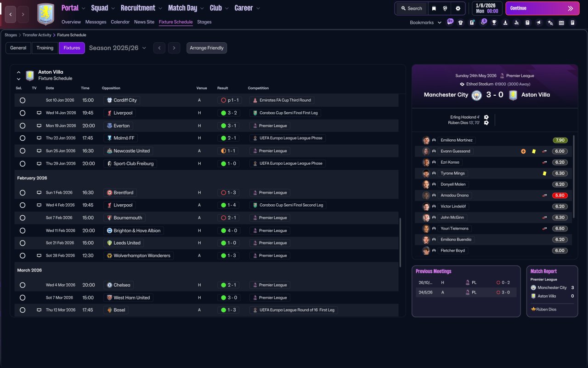Open the Match Report panel
The height and width of the screenshot is (368, 588).
(x=552, y=291)
